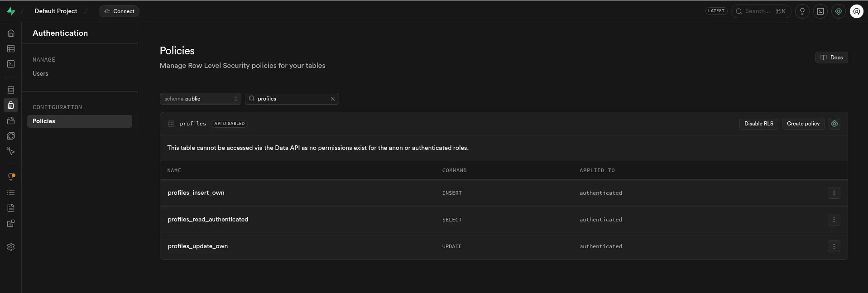Open the Storage sidebar icon
The image size is (868, 293).
tap(11, 120)
